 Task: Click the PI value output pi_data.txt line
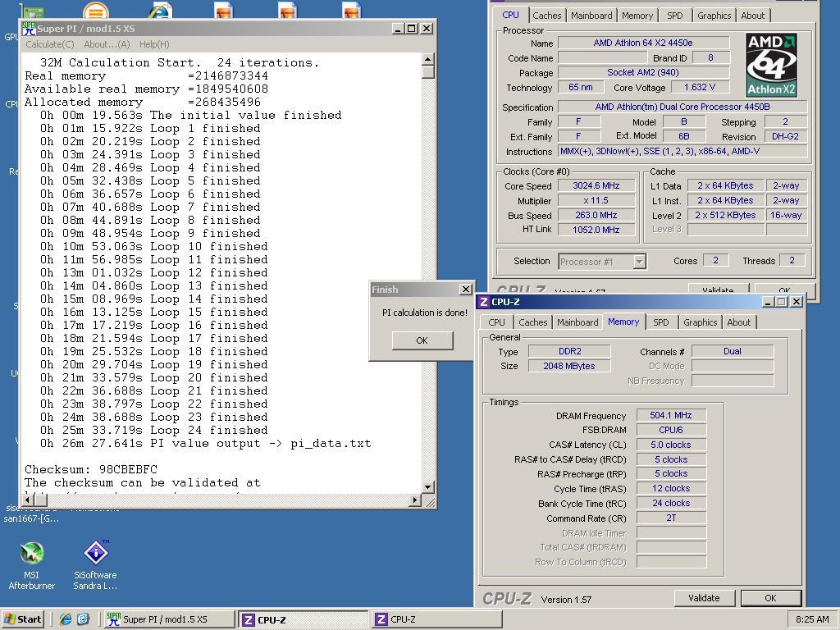[205, 444]
